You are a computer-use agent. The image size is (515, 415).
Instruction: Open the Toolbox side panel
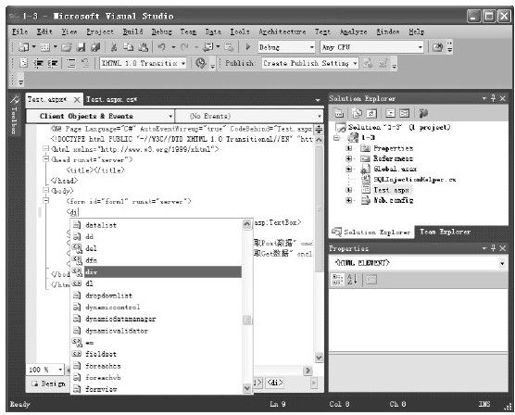(14, 114)
